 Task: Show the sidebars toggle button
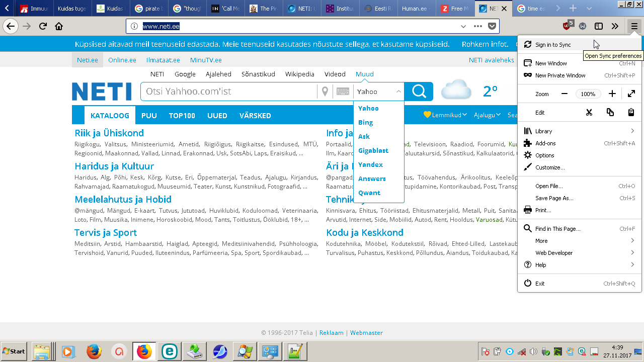[x=599, y=26]
